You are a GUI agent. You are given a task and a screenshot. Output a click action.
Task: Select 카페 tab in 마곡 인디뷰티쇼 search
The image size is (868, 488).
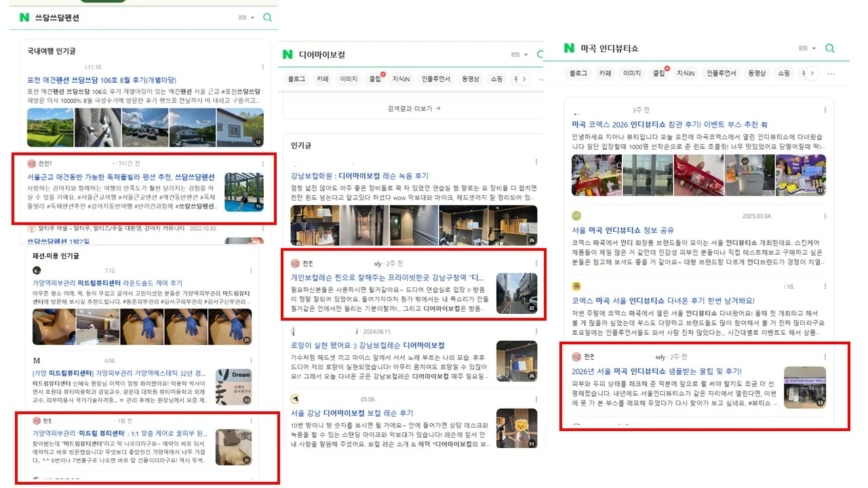[x=605, y=73]
